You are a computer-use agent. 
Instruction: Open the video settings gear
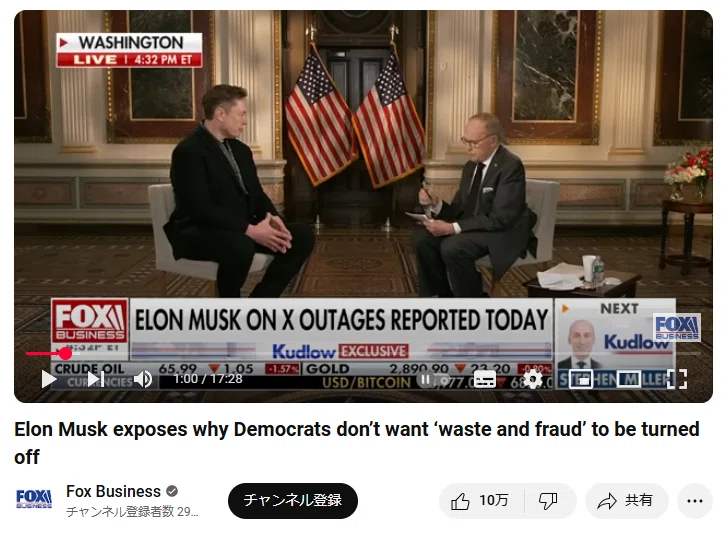pos(532,379)
